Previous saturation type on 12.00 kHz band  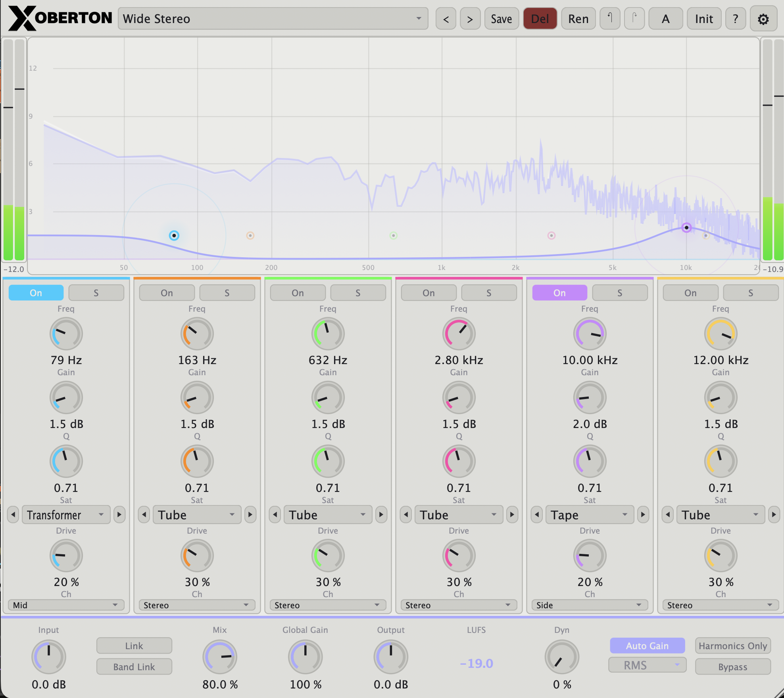coord(668,515)
